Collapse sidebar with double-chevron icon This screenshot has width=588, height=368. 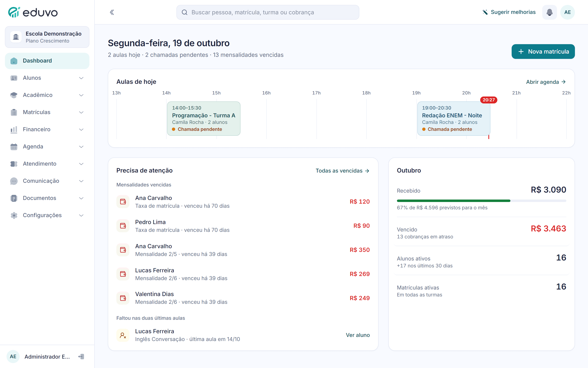pos(112,12)
